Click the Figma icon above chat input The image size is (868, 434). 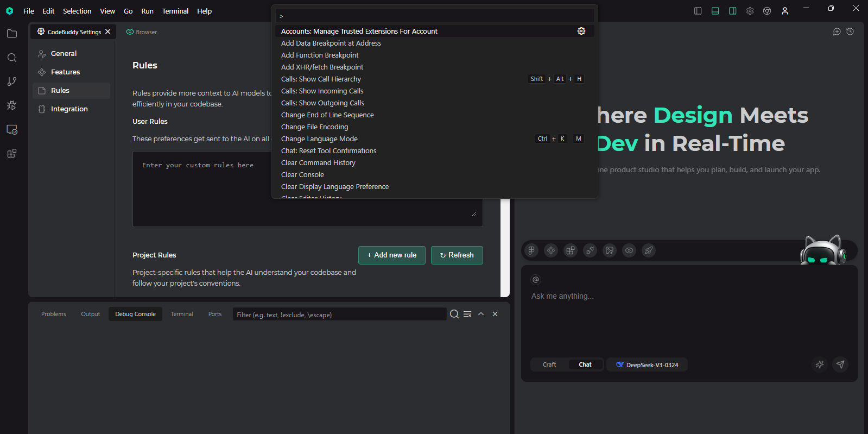(531, 250)
